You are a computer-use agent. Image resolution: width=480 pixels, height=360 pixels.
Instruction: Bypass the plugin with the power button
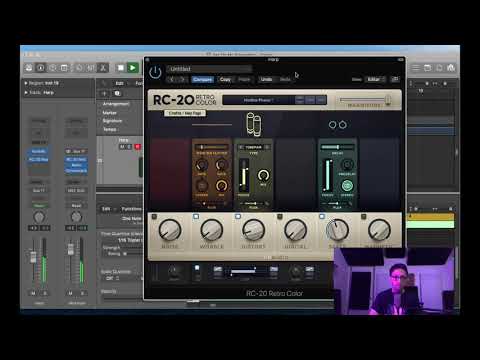click(155, 72)
